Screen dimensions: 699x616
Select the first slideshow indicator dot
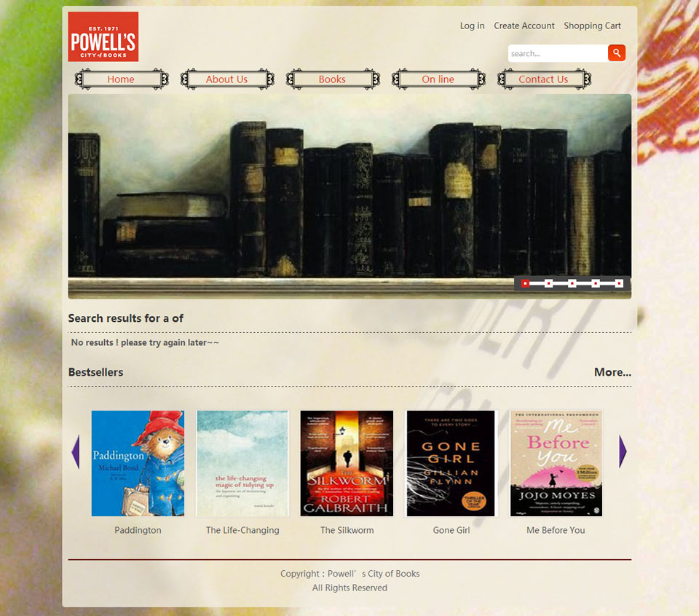pyautogui.click(x=526, y=283)
